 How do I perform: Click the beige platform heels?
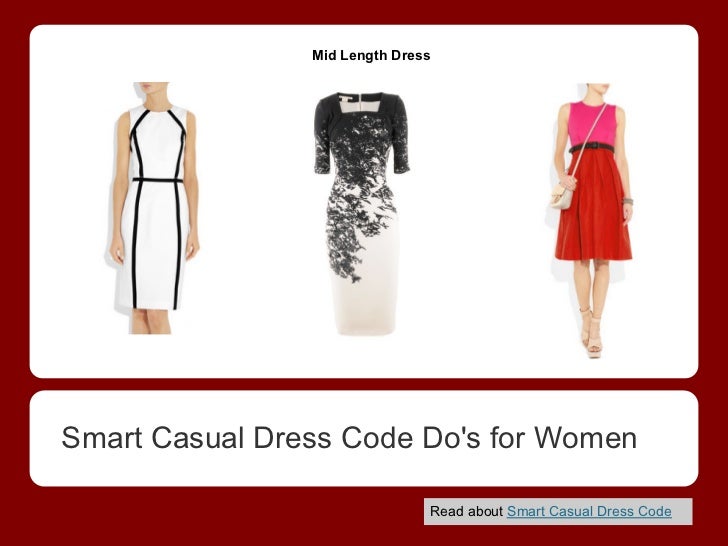point(592,332)
